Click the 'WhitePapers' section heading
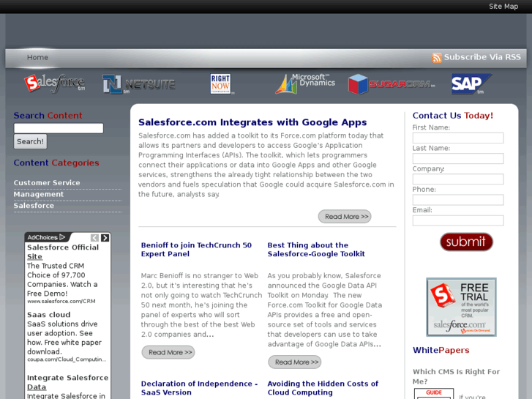 441,350
